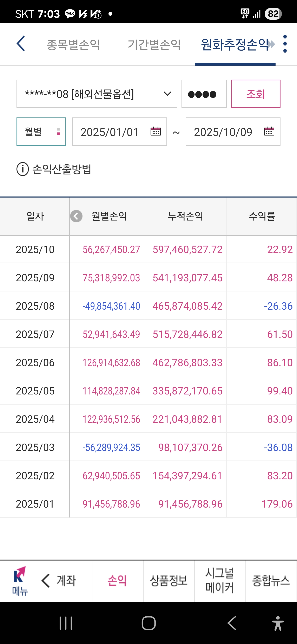Tap the Android recent apps button

(66, 623)
